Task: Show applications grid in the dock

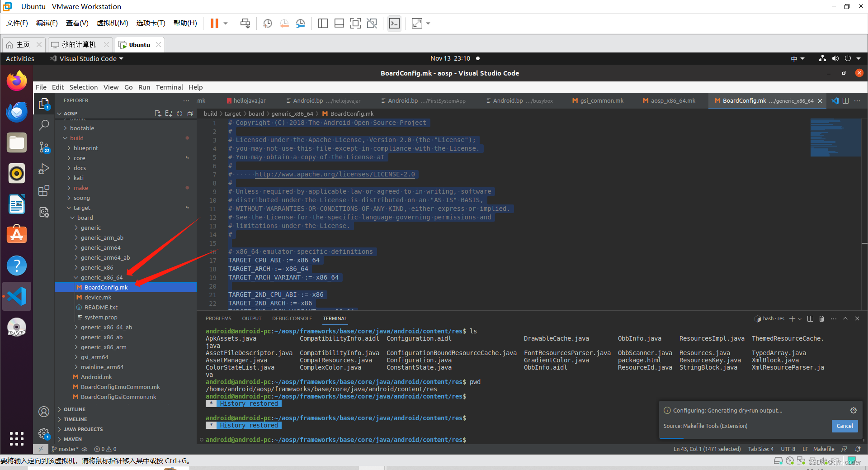Action: 17,438
